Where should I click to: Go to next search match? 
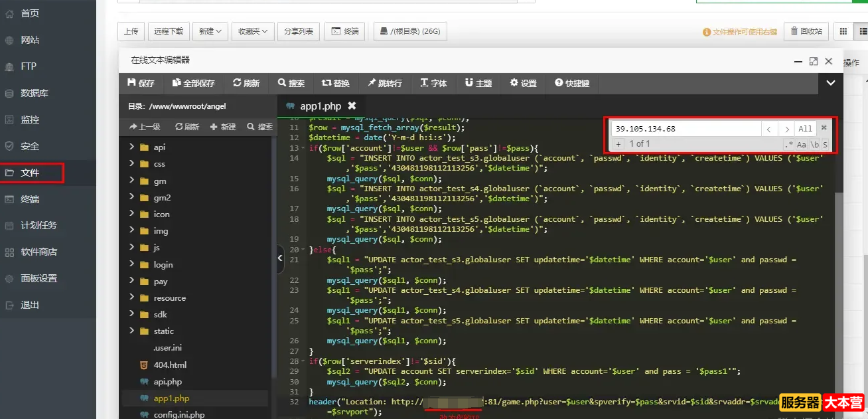tap(786, 129)
